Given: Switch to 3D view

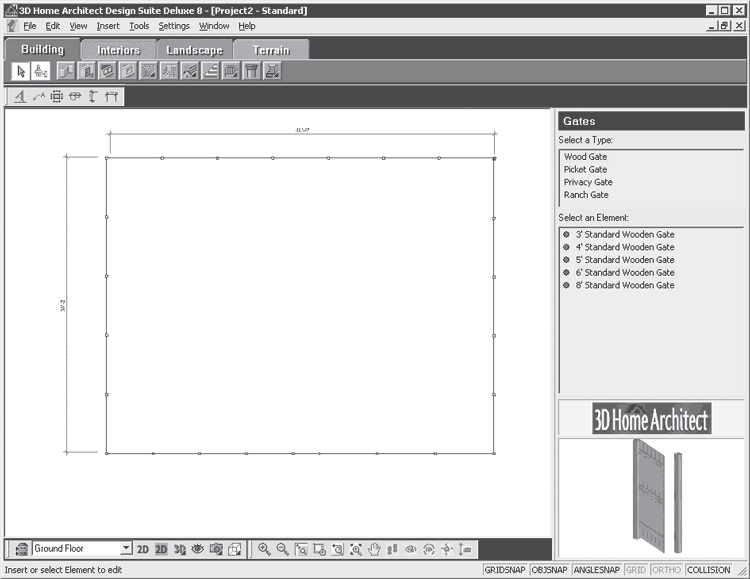Looking at the screenshot, I should coord(180,549).
